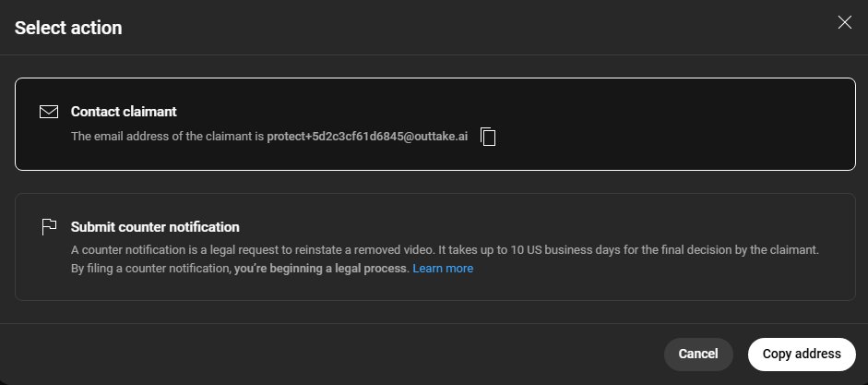This screenshot has width=868, height=385.
Task: Select the Submit counter notification option
Action: [x=435, y=247]
